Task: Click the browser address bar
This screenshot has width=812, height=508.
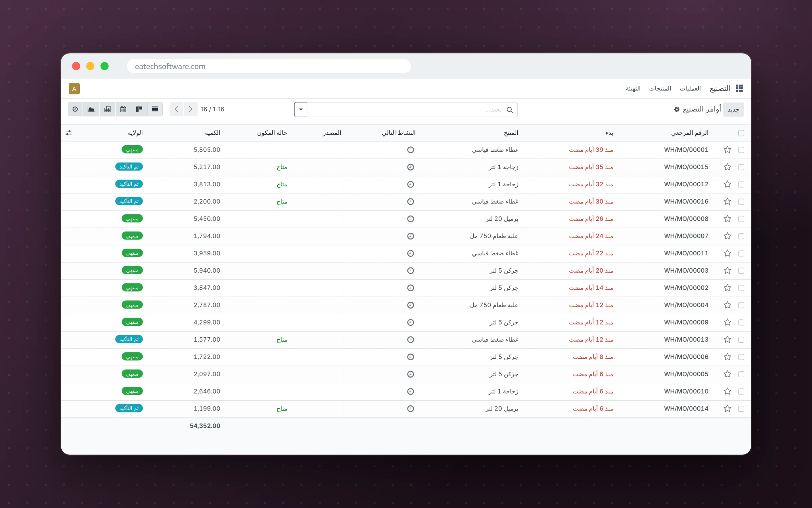Action: click(269, 66)
